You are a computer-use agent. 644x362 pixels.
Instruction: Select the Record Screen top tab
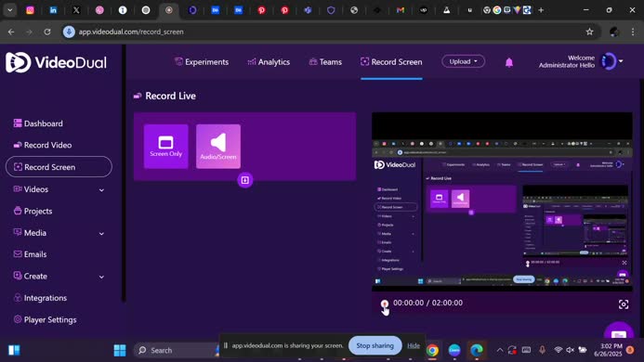tap(391, 62)
